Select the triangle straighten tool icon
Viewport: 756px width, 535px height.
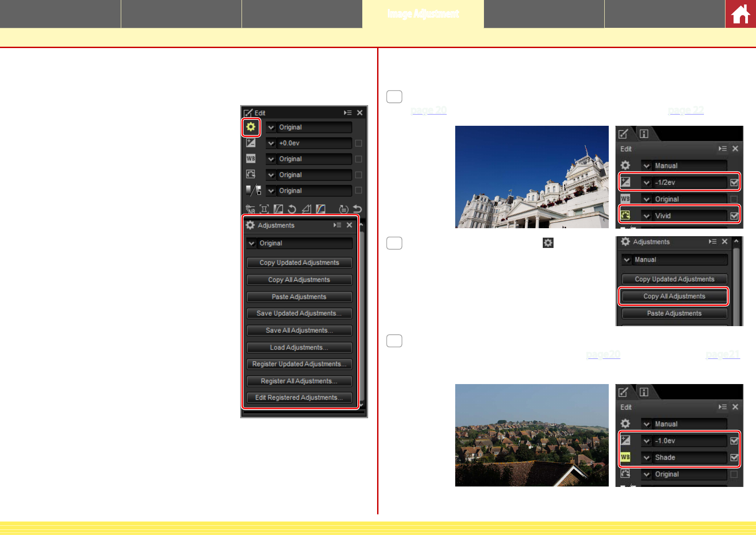307,209
